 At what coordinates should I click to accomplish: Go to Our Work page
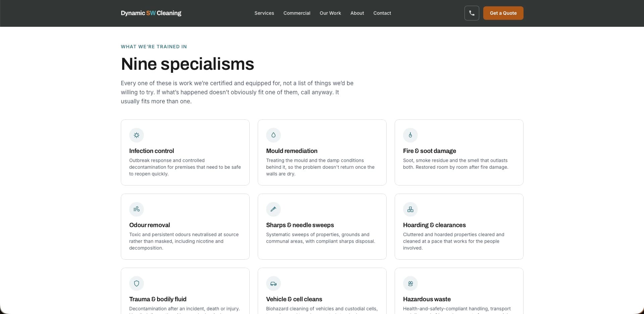tap(330, 13)
